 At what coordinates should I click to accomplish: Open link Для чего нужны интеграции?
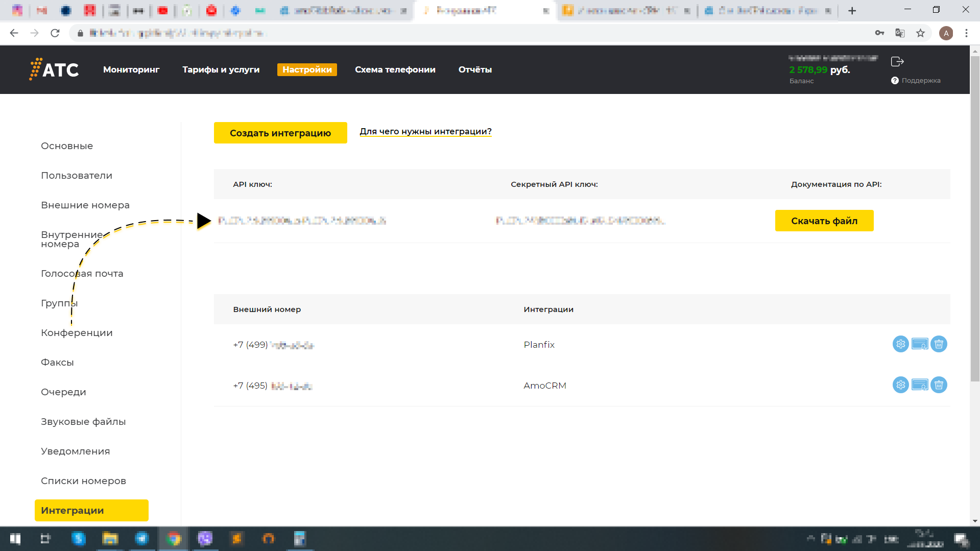click(x=425, y=132)
